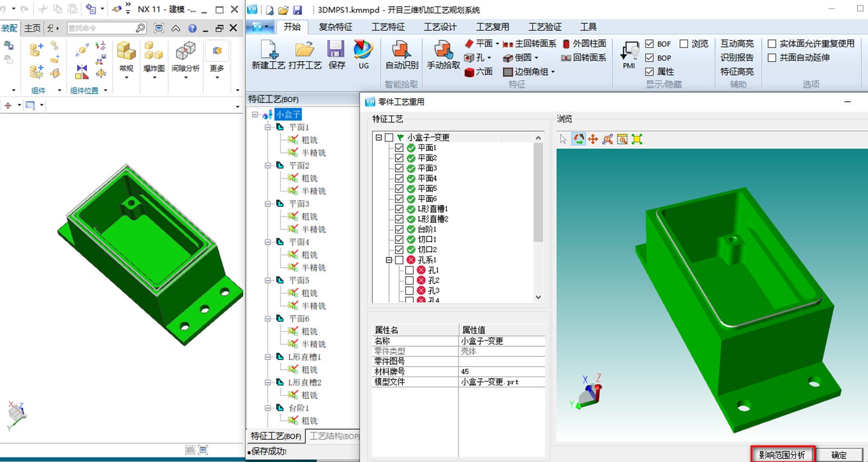Screen dimensions: 868x462
Task: Check 实体面允许重复使用 option
Action: [x=771, y=44]
